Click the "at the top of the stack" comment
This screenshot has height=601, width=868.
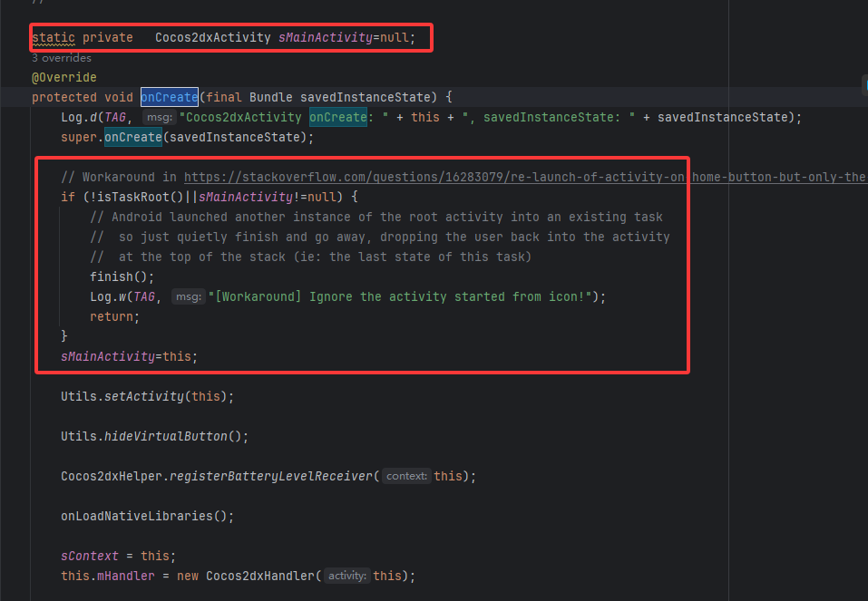pos(310,257)
